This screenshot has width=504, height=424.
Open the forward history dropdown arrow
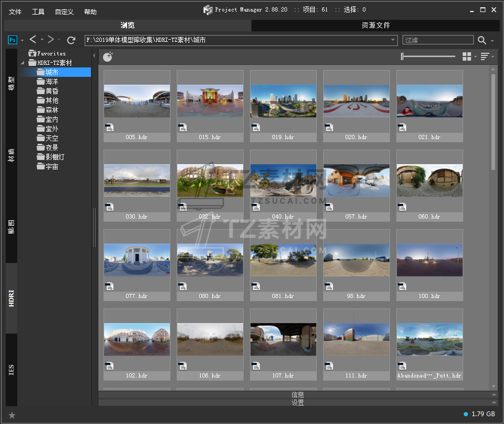59,40
